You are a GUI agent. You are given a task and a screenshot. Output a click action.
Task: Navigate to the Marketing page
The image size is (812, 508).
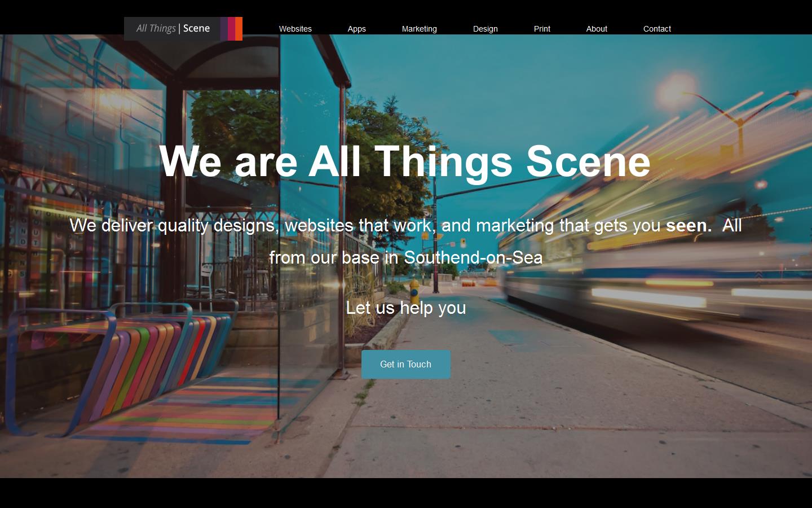pyautogui.click(x=419, y=29)
